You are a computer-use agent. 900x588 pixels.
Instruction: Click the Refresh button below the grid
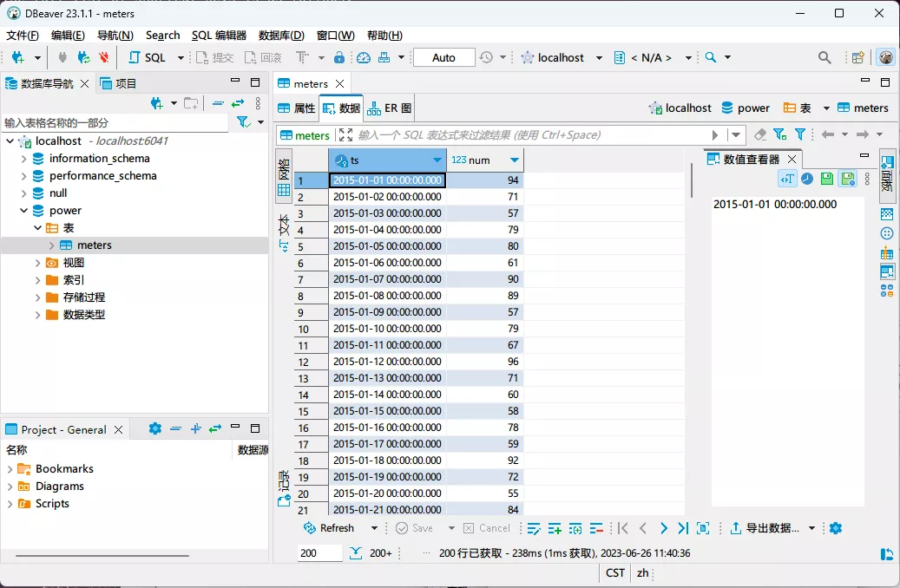coord(328,528)
